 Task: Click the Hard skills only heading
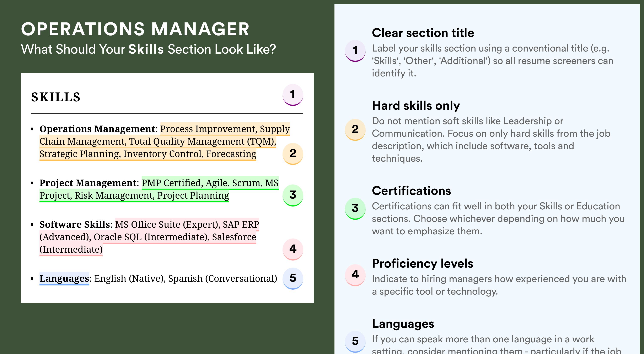[416, 106]
